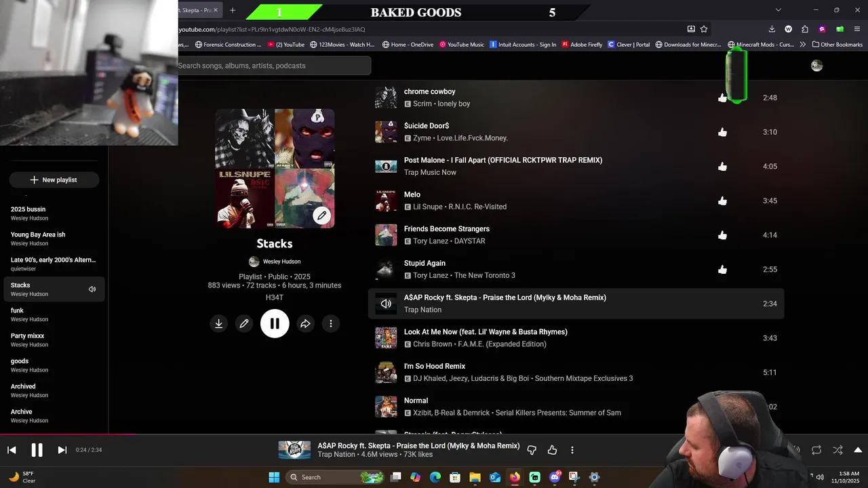Open Firefox application hamburger menu
The image size is (868, 488).
click(857, 29)
